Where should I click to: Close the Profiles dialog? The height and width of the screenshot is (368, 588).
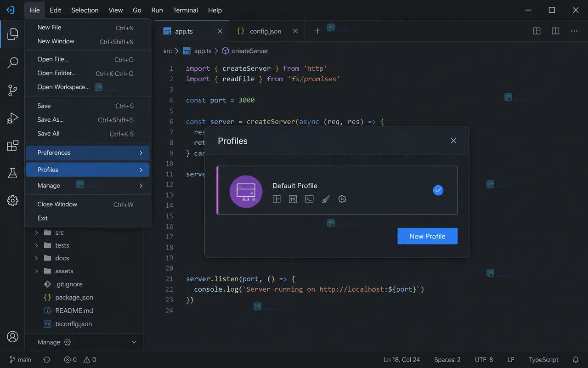(x=453, y=141)
